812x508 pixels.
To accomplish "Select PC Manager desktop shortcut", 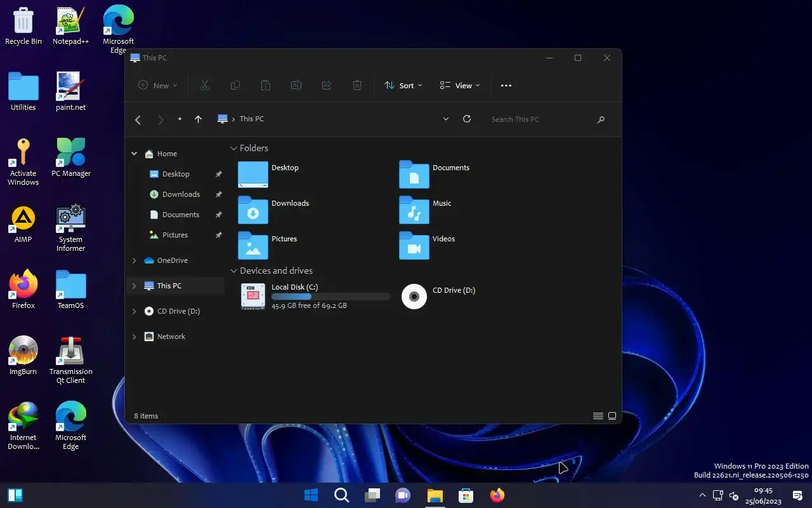I will click(70, 158).
